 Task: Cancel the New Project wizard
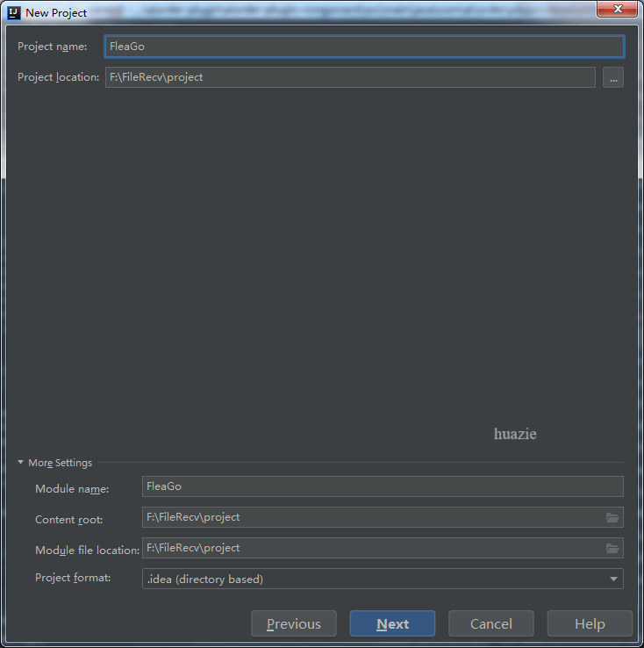pos(491,623)
